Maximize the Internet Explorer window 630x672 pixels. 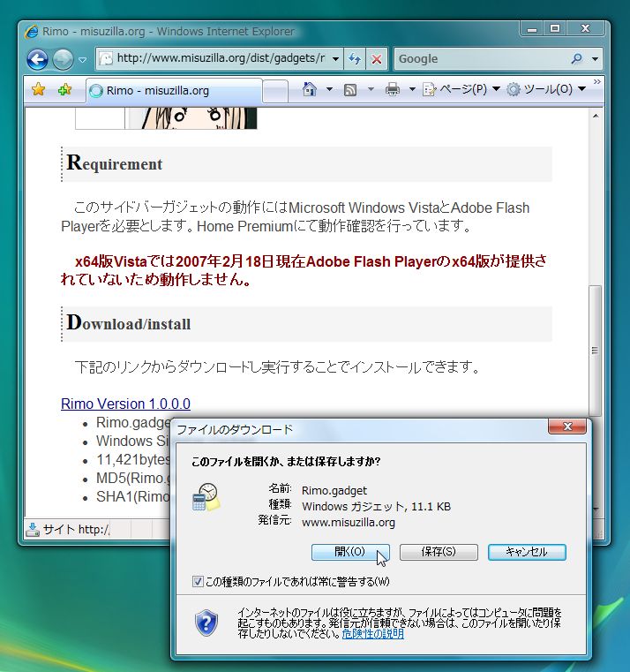(555, 29)
